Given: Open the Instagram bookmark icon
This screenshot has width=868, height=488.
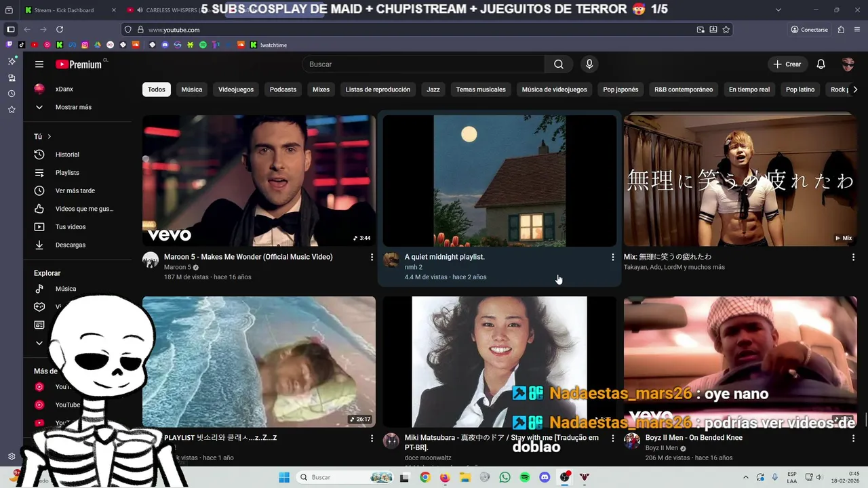Looking at the screenshot, I should [x=85, y=45].
